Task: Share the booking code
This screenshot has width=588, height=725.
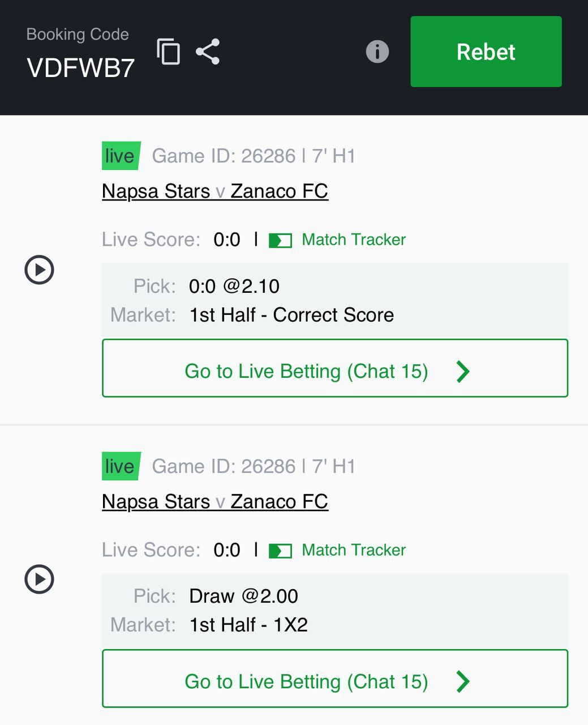Action: [208, 52]
